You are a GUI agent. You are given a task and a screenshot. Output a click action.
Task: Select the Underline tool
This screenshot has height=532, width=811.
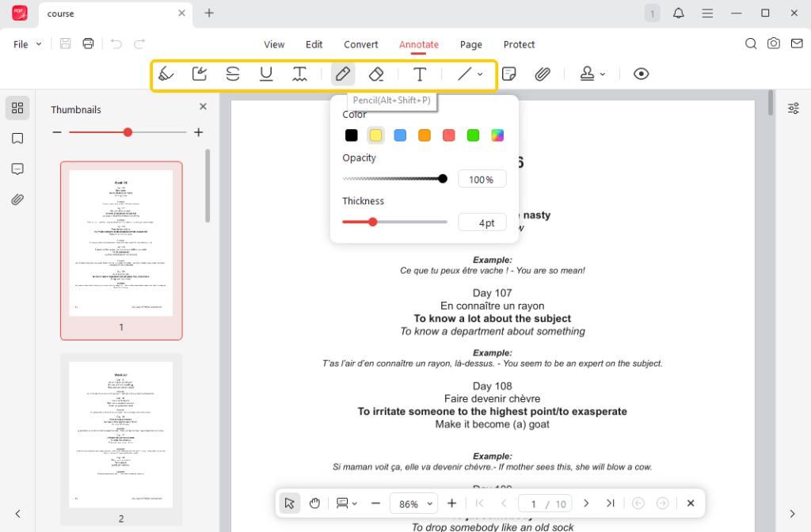266,74
